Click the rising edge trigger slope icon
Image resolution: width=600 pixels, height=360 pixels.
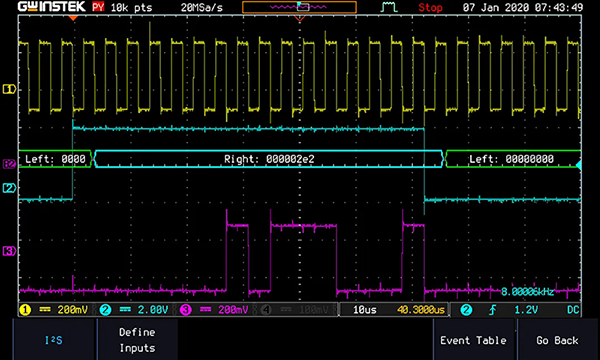tap(492, 310)
